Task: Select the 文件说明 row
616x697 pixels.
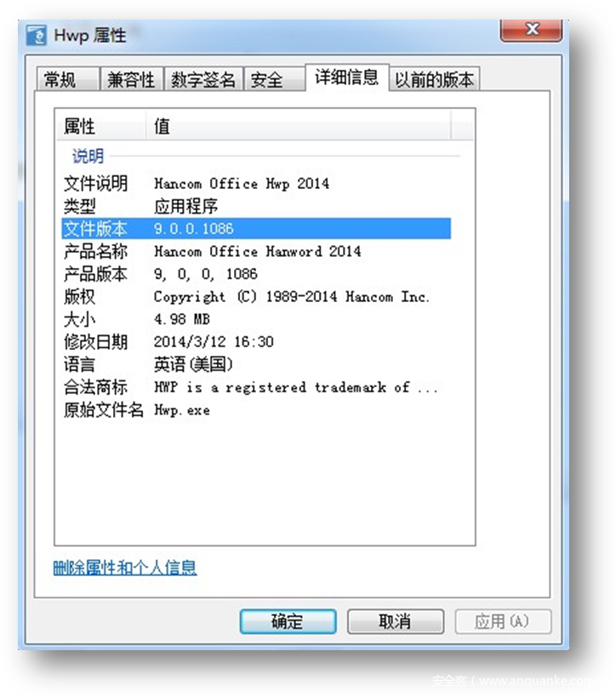Action: pyautogui.click(x=256, y=184)
